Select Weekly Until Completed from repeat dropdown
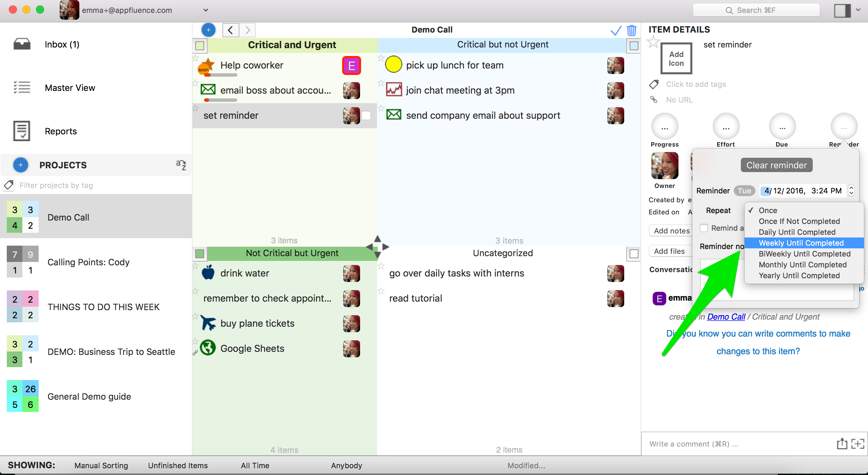 click(x=801, y=243)
